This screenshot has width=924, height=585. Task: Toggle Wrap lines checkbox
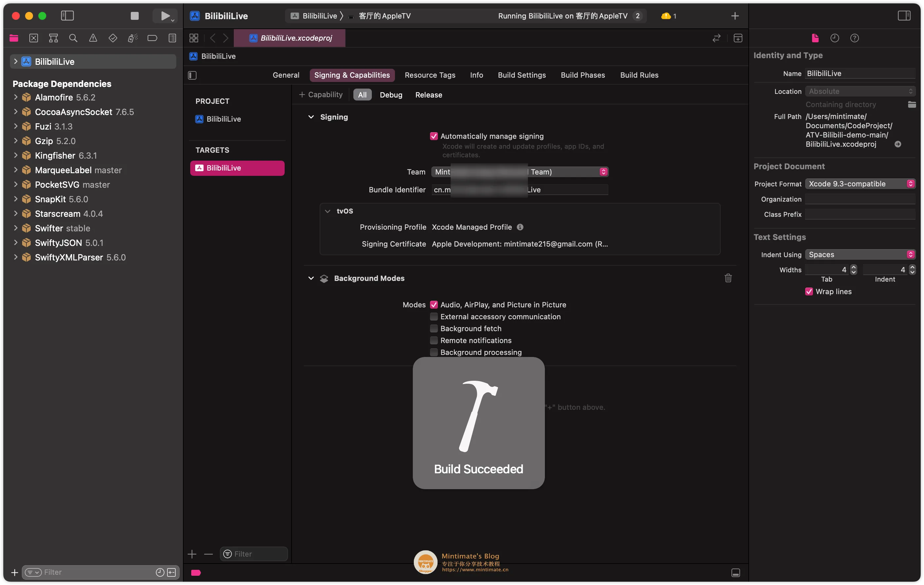coord(808,292)
